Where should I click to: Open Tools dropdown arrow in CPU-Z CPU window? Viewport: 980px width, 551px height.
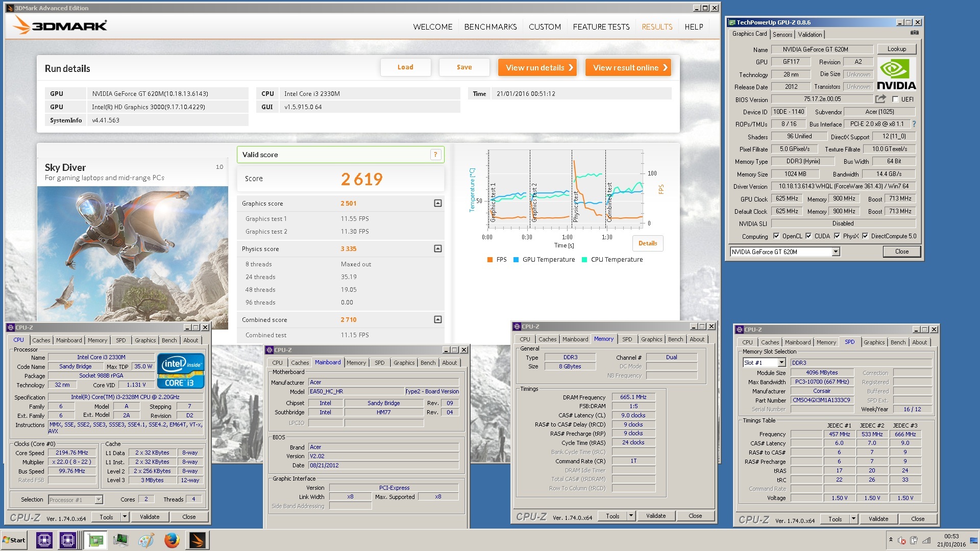[125, 517]
